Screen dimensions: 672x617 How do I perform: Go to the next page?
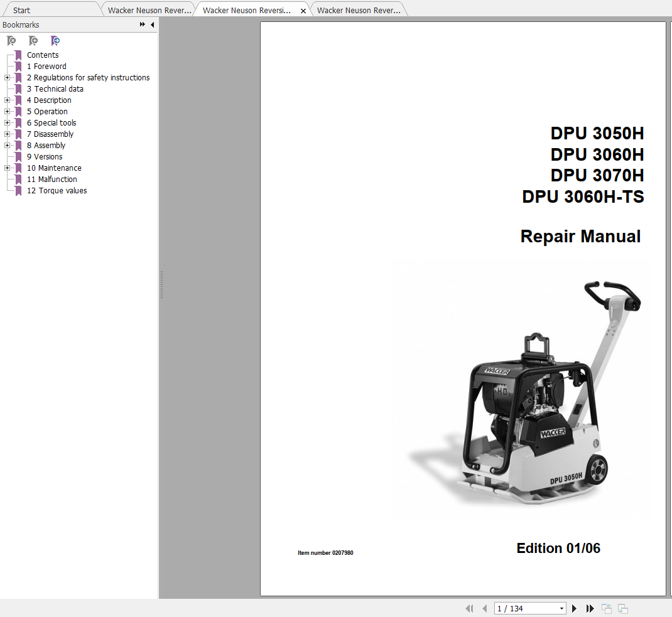[574, 608]
